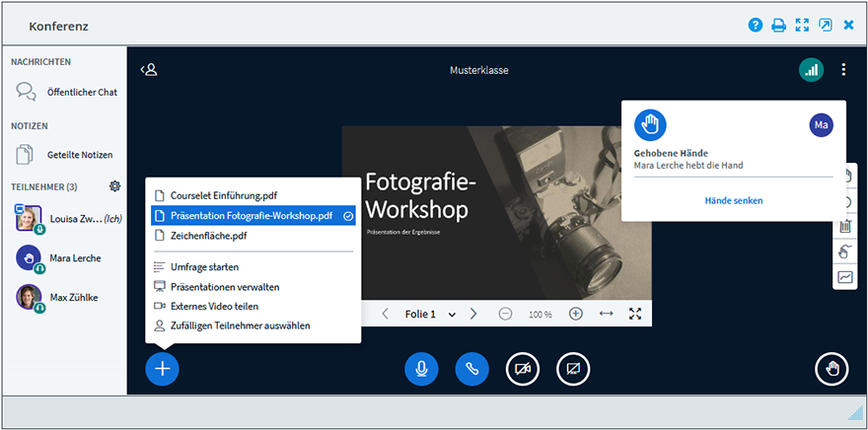Start screen sharing
868x430 pixels.
click(x=573, y=369)
